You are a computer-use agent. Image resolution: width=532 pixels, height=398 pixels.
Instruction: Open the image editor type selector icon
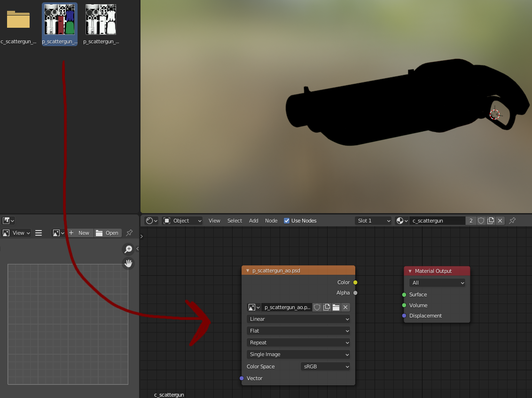coord(8,221)
